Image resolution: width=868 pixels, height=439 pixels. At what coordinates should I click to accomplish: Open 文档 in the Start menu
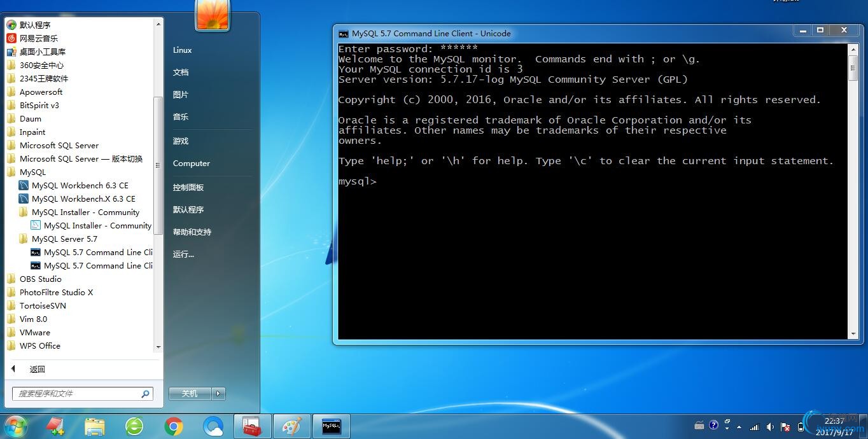click(181, 73)
